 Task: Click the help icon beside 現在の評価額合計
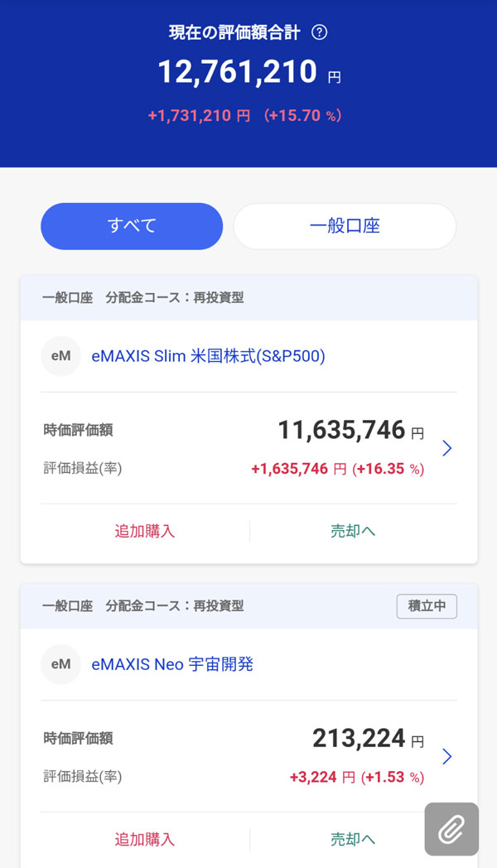[320, 33]
